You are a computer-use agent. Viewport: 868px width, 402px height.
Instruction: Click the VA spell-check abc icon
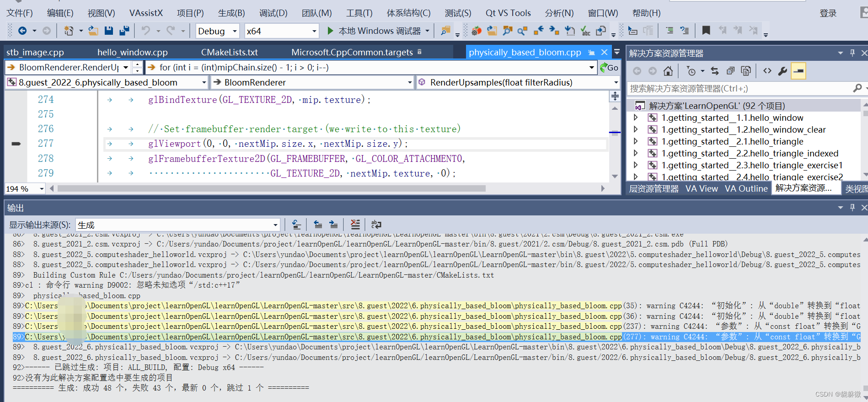coord(585,31)
